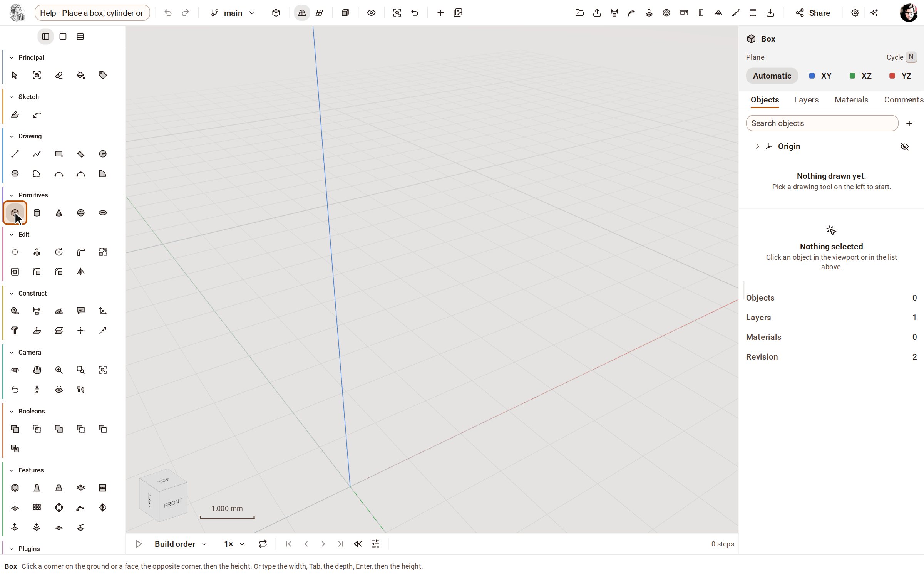Open the Text note construct tool
924x578 pixels.
point(81,311)
